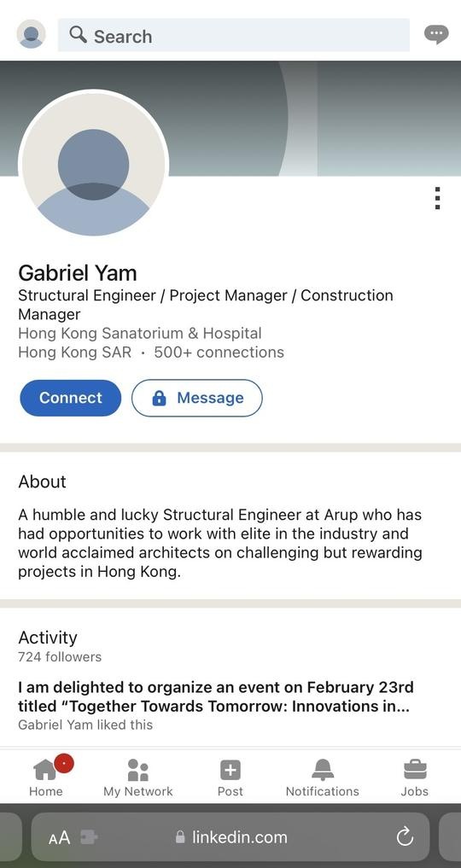Click in the Search input field
The width and height of the screenshot is (461, 868).
pos(234,35)
